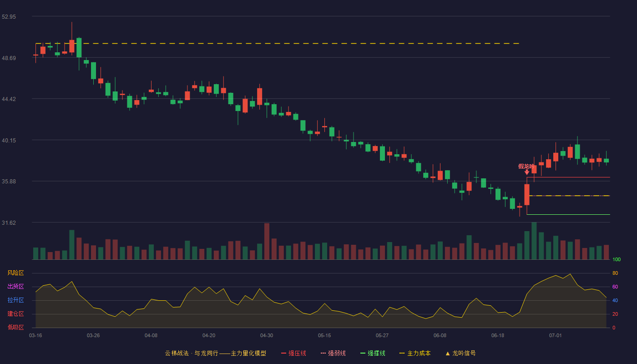Toggle the 强弱线 legend series
The height and width of the screenshot is (364, 637).
click(333, 353)
